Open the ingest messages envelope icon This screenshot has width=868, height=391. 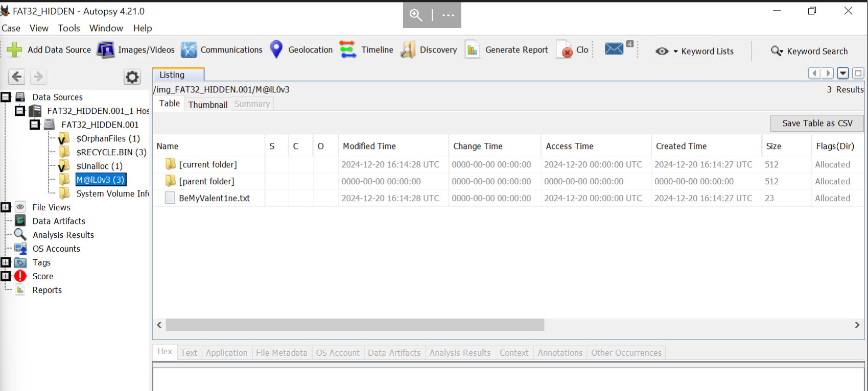pyautogui.click(x=614, y=48)
